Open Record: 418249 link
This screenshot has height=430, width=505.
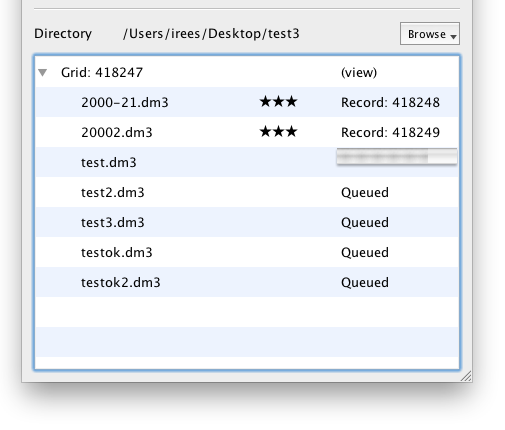pos(390,132)
